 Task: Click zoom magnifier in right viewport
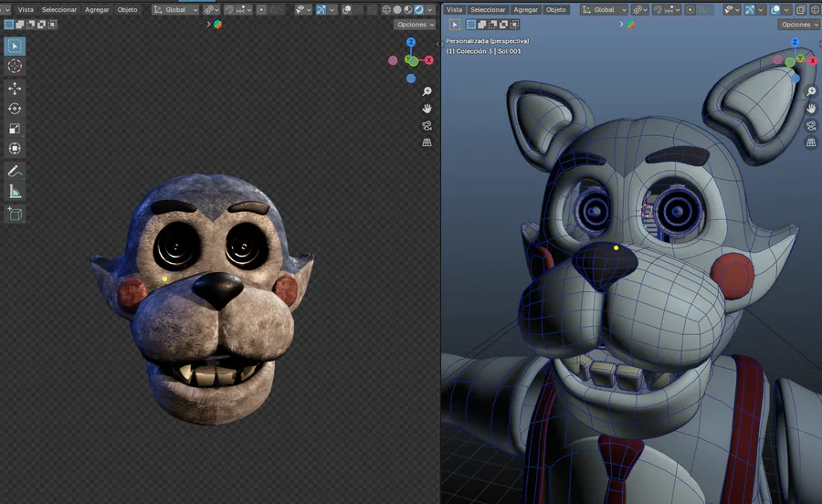point(812,91)
